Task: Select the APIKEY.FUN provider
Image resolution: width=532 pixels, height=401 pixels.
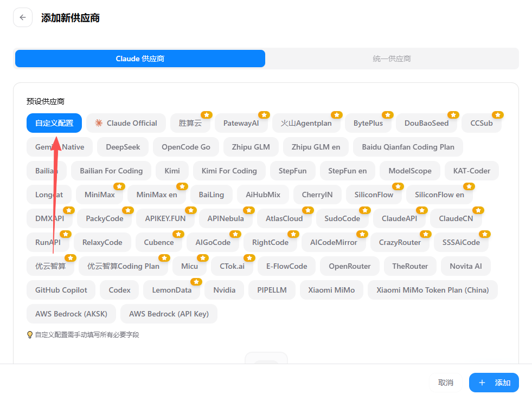Action: pyautogui.click(x=165, y=218)
